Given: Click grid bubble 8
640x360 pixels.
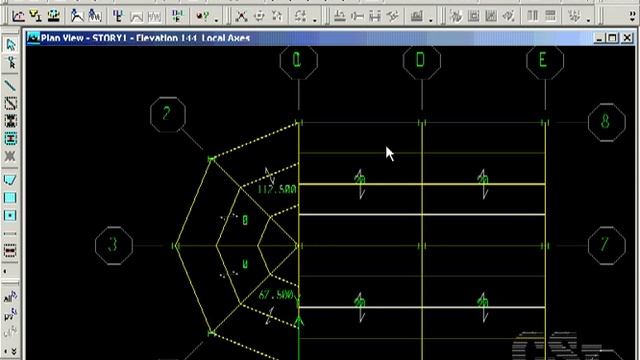Looking at the screenshot, I should pyautogui.click(x=607, y=122).
